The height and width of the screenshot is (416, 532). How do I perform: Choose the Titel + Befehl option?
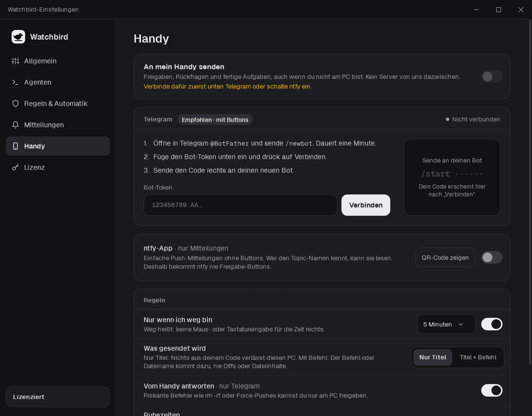click(x=478, y=357)
